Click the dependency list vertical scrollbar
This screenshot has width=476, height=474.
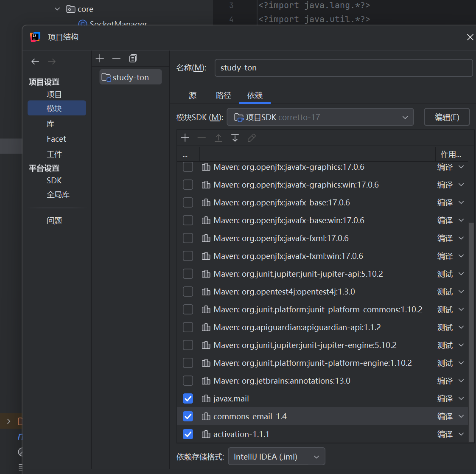471,332
